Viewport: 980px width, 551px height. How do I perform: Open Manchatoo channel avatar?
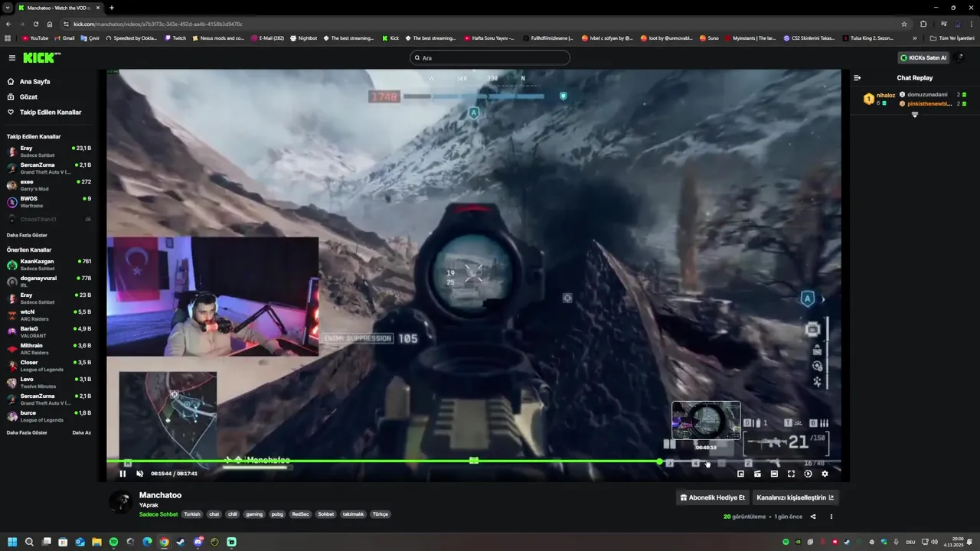click(120, 502)
